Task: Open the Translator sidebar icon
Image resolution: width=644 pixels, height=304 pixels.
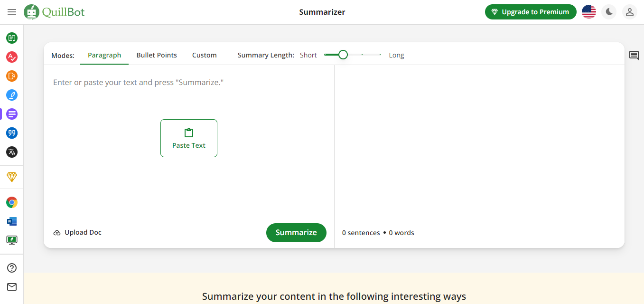Action: (12, 152)
